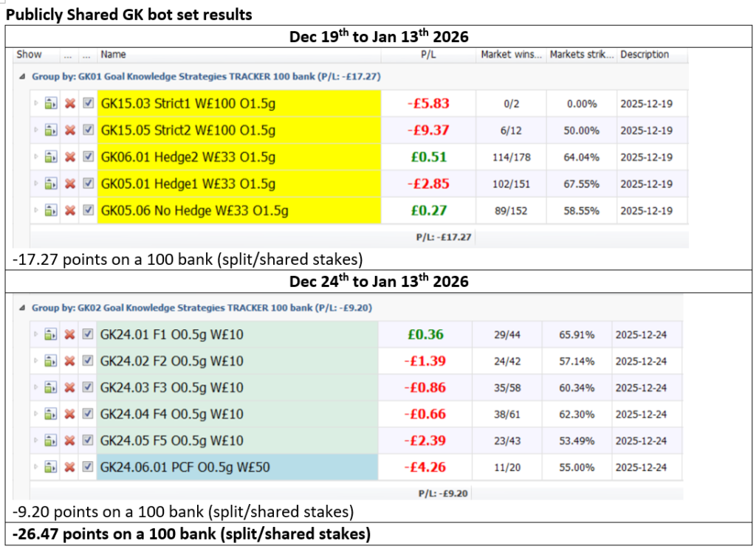Toggle checkbox for GK24.02 F2 strategy

tap(89, 362)
